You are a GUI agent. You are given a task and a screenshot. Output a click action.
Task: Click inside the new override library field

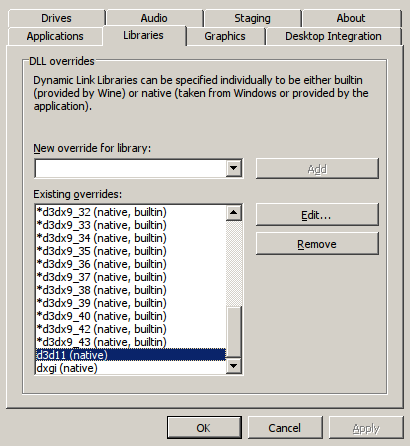pos(131,168)
